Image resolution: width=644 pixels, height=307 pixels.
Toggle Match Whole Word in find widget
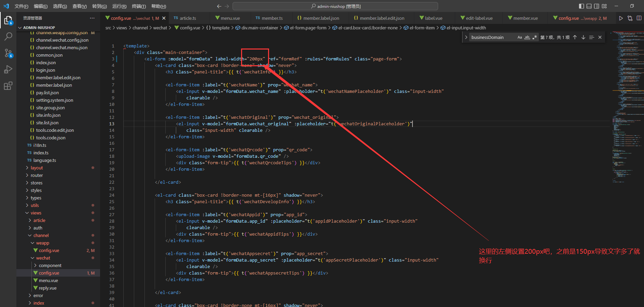[x=527, y=37]
